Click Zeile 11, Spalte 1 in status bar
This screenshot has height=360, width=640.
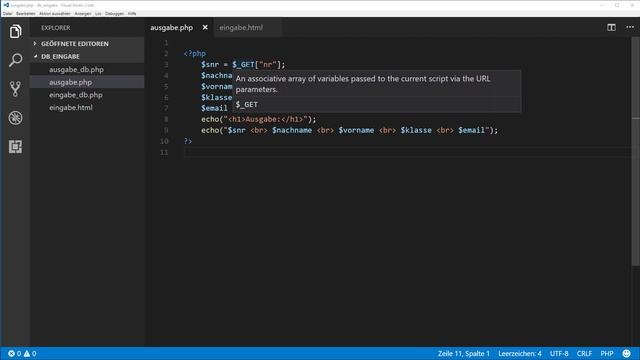(464, 353)
